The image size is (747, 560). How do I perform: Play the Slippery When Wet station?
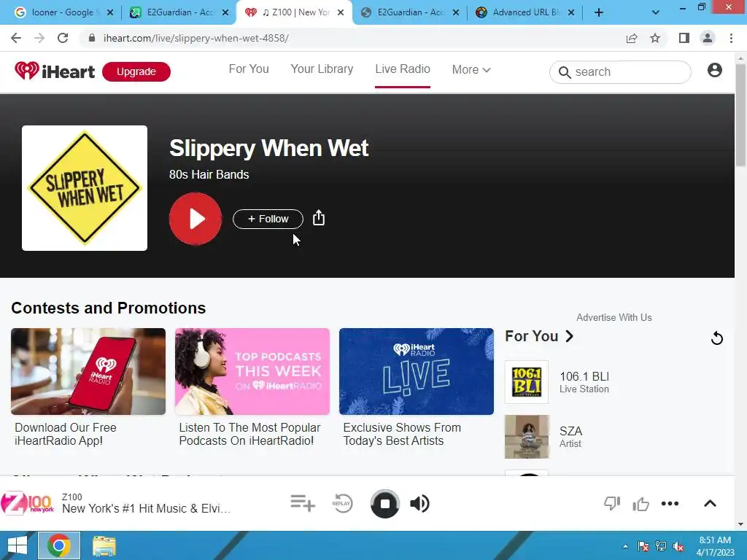tap(196, 219)
